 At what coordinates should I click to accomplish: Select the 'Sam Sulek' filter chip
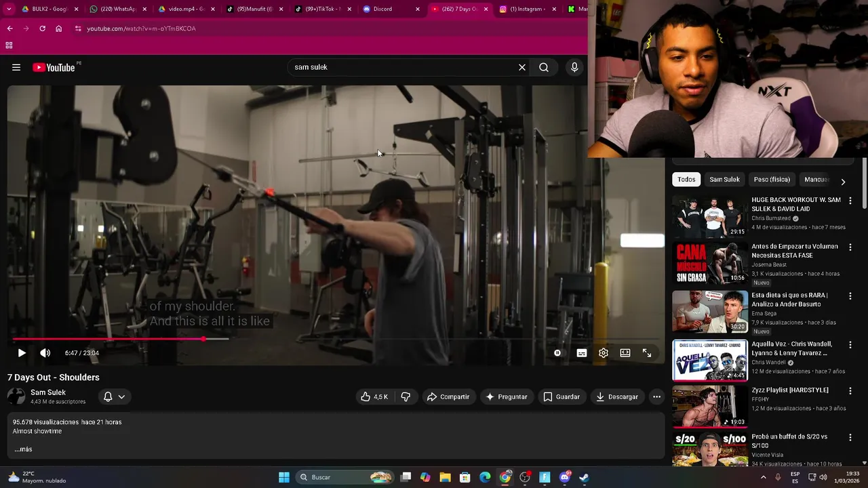724,180
